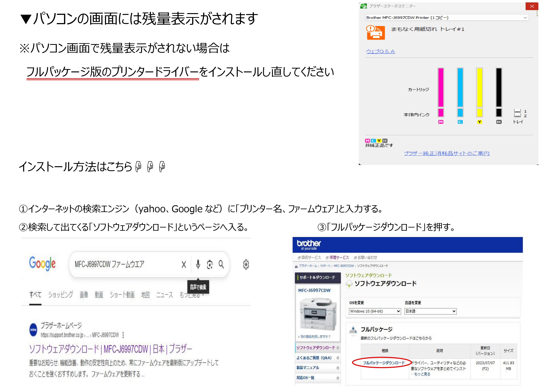Open the ブラザー純正消耗品サイトのご案内 link
The width and height of the screenshot is (555, 392).
tap(447, 153)
